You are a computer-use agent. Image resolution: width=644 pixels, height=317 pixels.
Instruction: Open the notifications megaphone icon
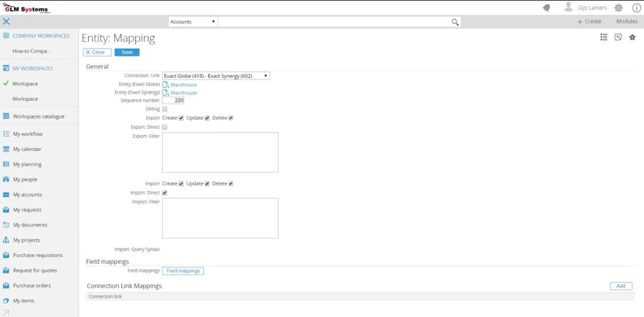[546, 8]
